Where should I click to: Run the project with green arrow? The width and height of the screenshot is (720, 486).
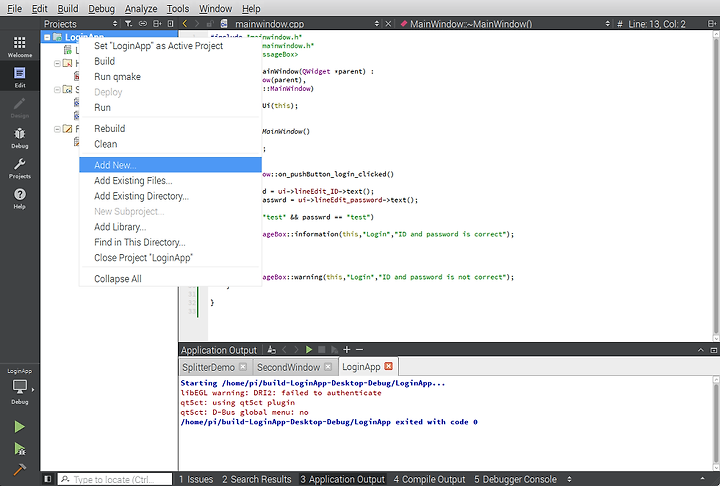click(x=19, y=427)
